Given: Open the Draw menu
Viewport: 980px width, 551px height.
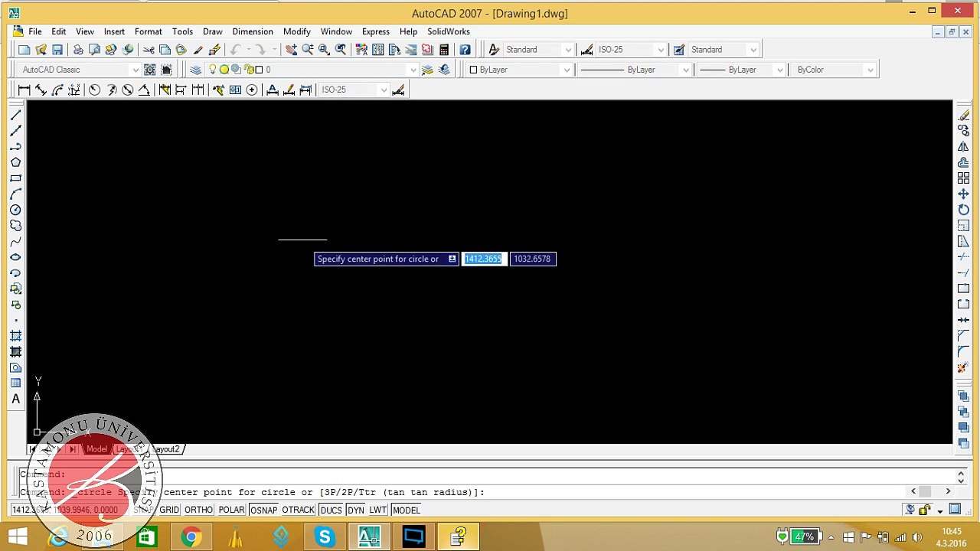Looking at the screenshot, I should click(x=212, y=31).
